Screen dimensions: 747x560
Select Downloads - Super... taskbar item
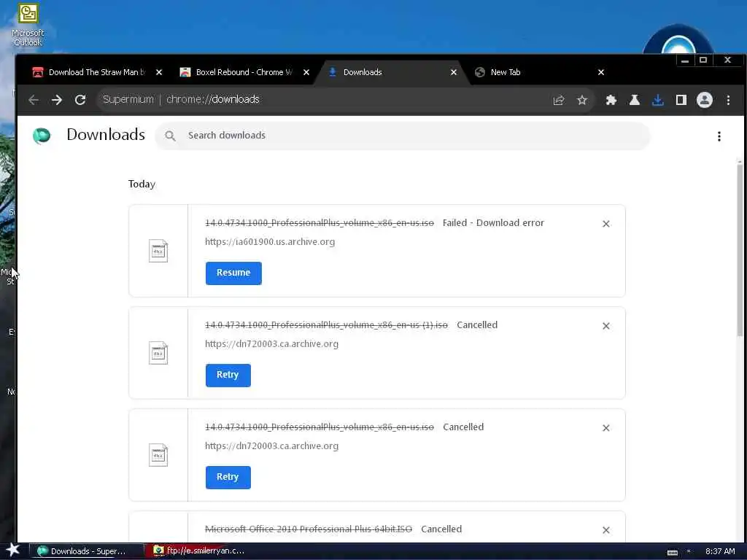point(87,551)
